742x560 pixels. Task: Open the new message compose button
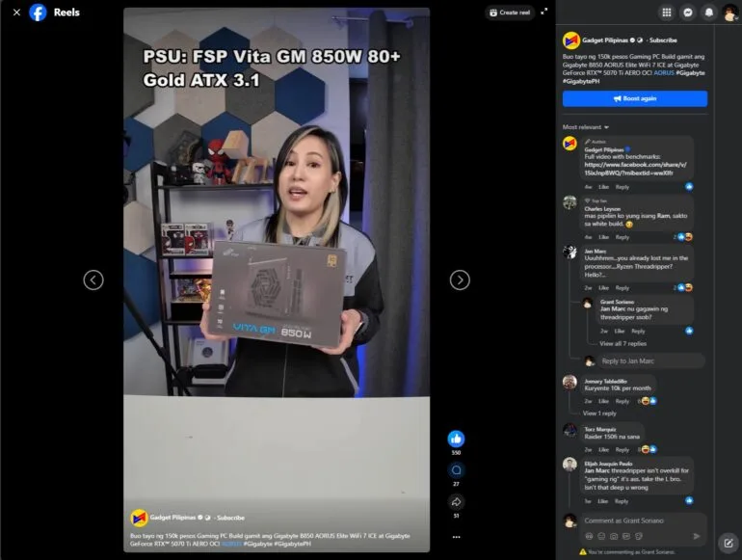pyautogui.click(x=729, y=543)
